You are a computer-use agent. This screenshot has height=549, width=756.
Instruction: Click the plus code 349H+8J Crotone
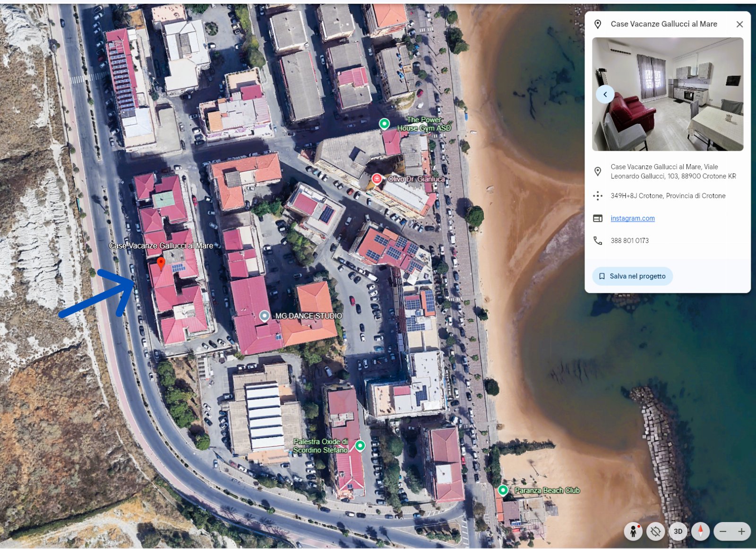[x=668, y=196]
